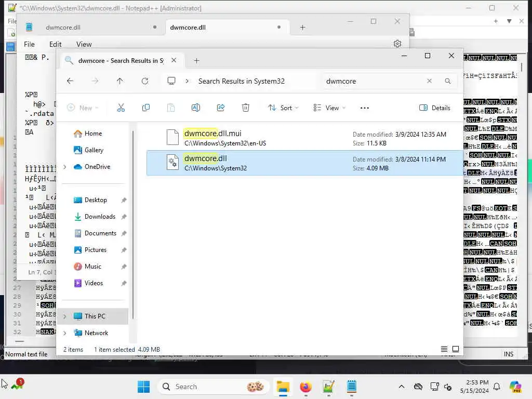Click the Windows Start button
The width and height of the screenshot is (532, 399).
(x=143, y=387)
